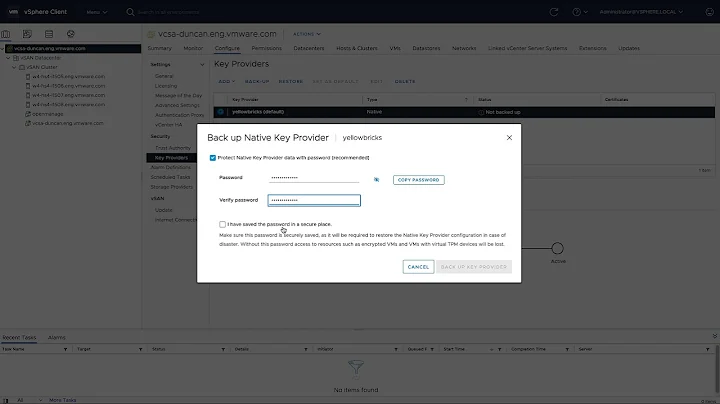Screen dimensions: 720x404
Task: Click the Cancel button in dialog
Action: pyautogui.click(x=418, y=267)
